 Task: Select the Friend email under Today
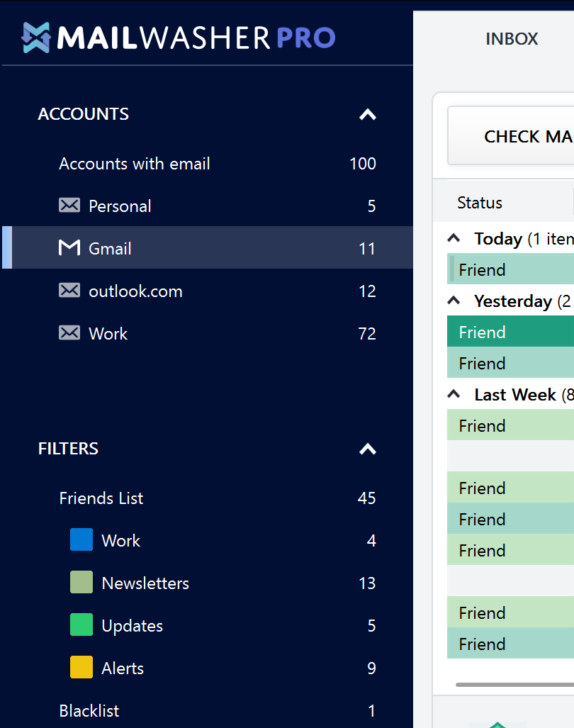[x=510, y=269]
